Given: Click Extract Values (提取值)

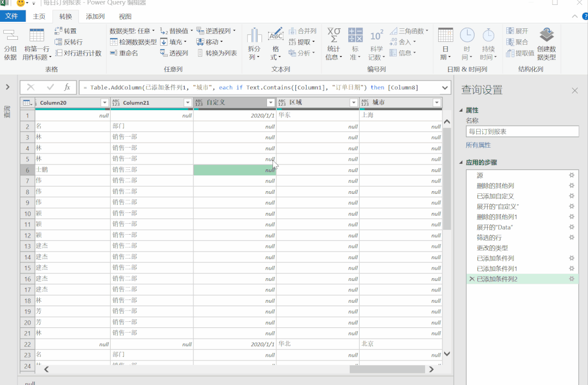Looking at the screenshot, I should pos(520,53).
